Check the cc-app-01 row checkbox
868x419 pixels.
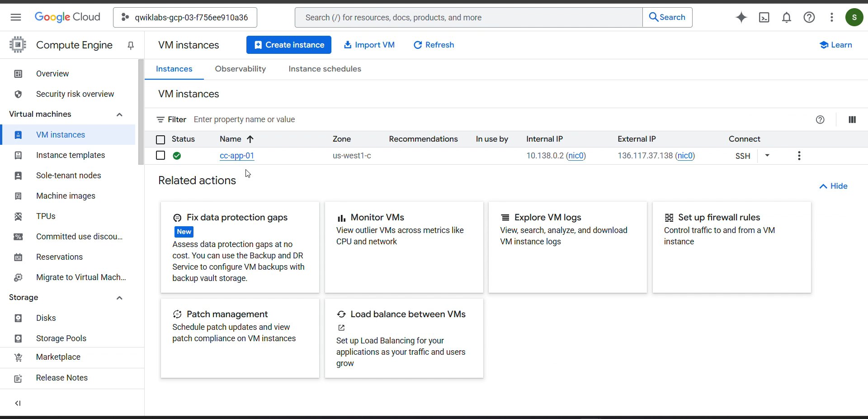coord(160,156)
